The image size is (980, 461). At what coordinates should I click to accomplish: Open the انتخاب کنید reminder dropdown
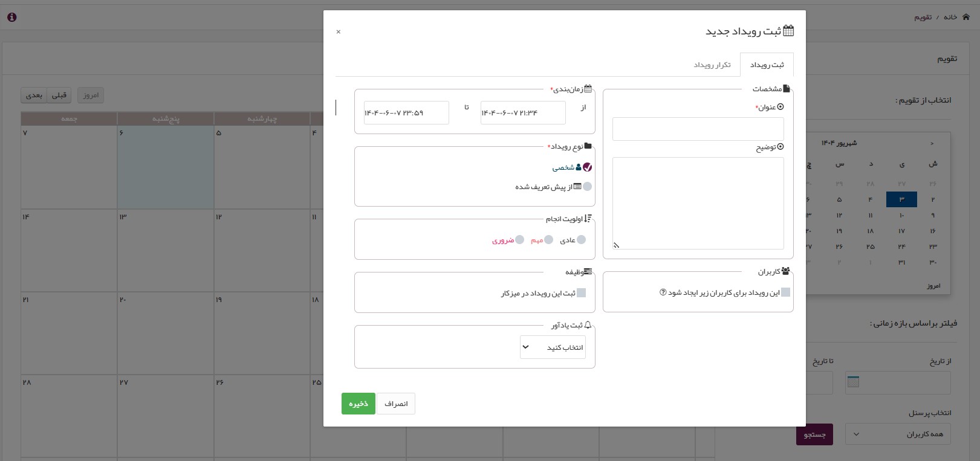pyautogui.click(x=553, y=347)
